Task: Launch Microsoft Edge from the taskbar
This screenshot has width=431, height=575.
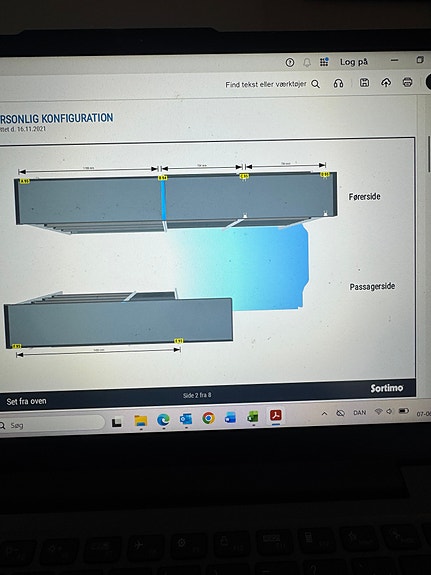Action: [x=163, y=420]
